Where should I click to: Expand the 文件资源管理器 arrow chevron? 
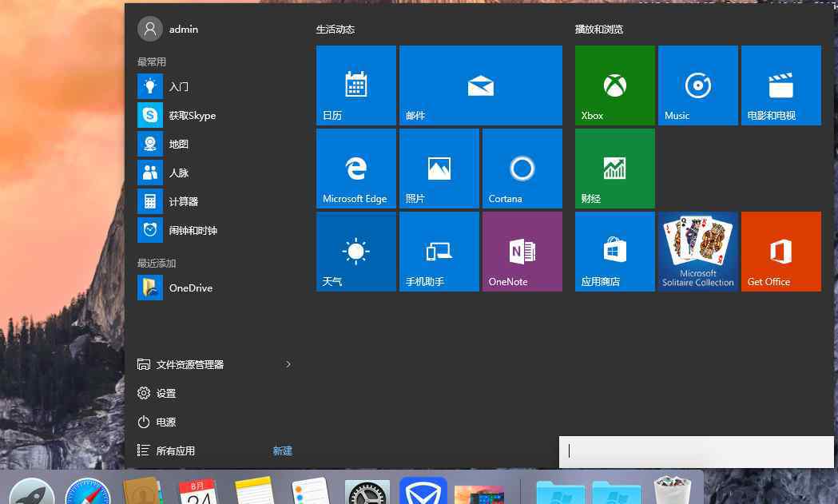[x=288, y=364]
